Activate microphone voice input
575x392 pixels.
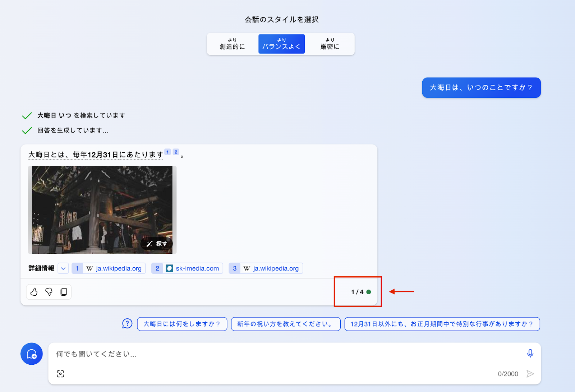tap(530, 354)
